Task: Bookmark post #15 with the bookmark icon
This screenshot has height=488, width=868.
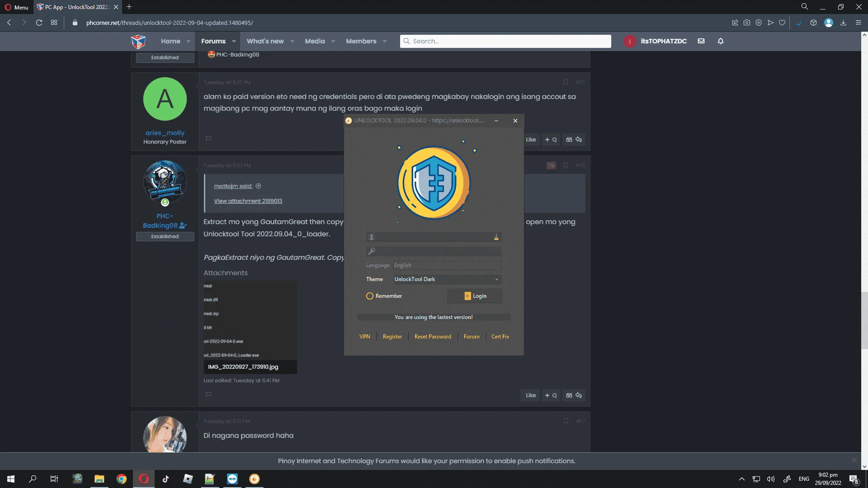Action: (566, 82)
